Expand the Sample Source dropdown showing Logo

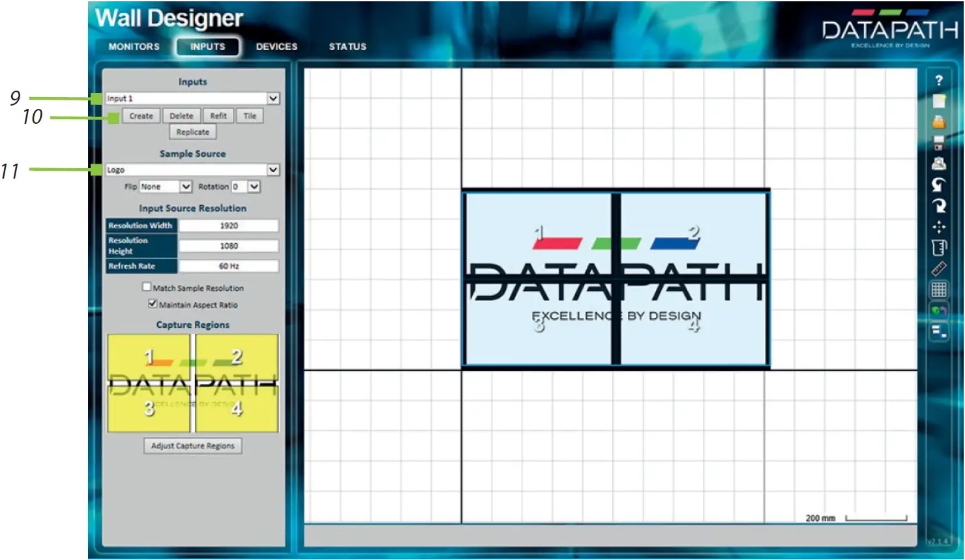[x=193, y=169]
